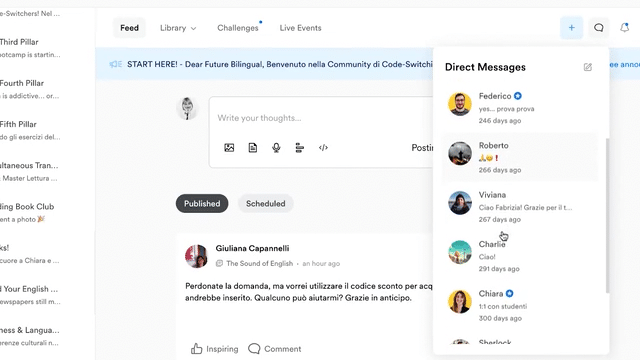Open the chat messages icon
This screenshot has height=360, width=640.
(x=598, y=28)
